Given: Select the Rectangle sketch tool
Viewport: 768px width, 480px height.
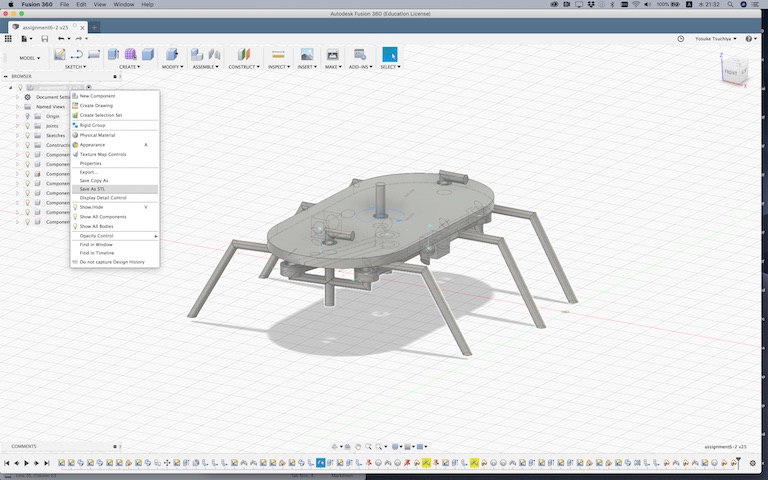Looking at the screenshot, I should click(x=94, y=54).
